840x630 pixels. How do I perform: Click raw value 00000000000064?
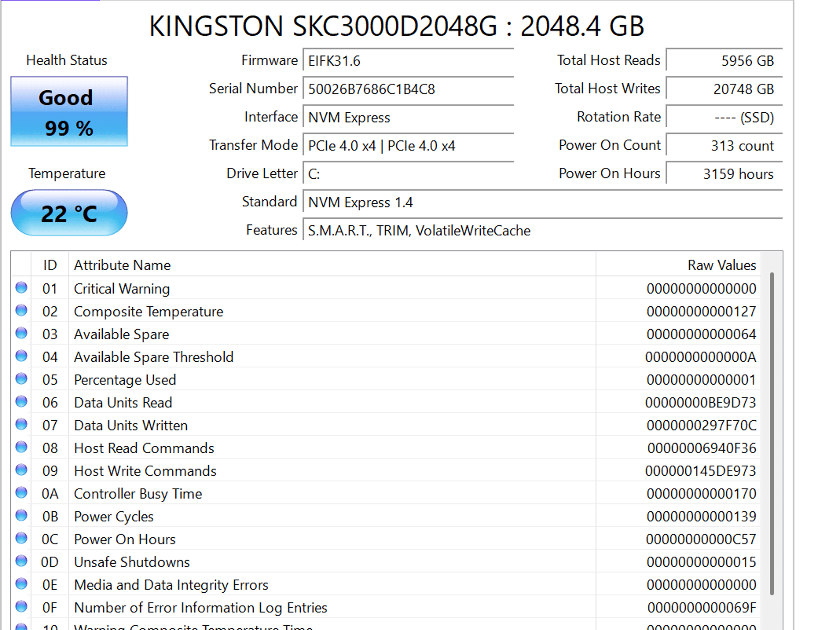pos(701,334)
